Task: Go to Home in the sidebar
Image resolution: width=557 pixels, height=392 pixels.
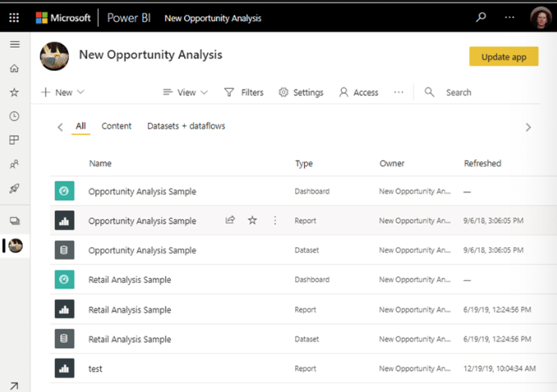Action: [x=14, y=68]
